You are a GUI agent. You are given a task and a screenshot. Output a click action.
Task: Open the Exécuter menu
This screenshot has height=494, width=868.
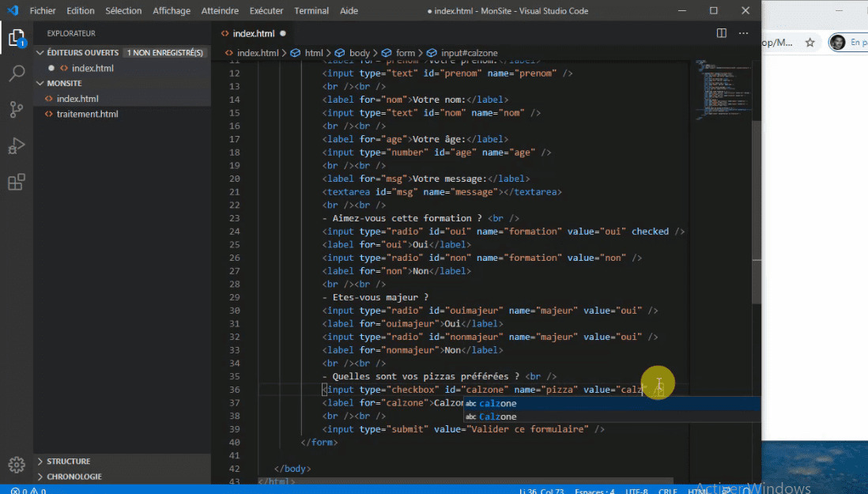266,10
